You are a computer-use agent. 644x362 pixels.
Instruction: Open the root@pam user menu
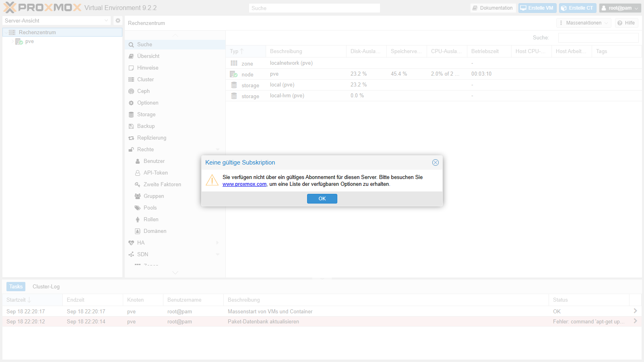coord(620,8)
